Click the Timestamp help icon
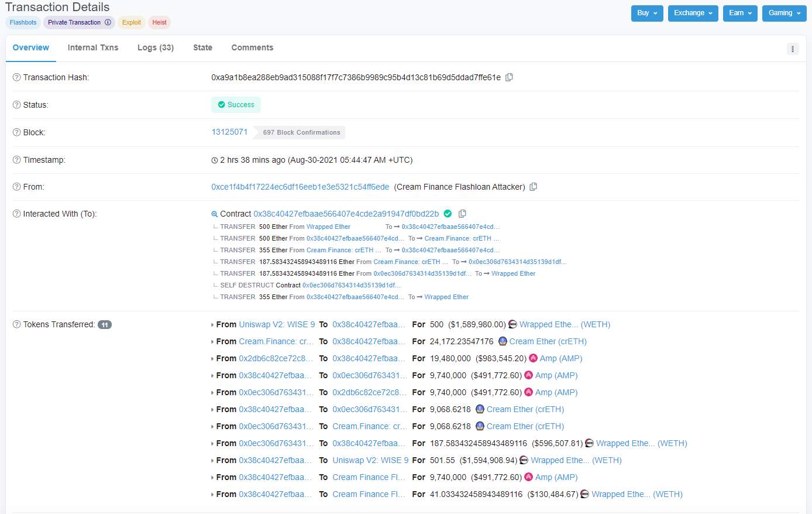Image resolution: width=812 pixels, height=514 pixels. tap(16, 160)
